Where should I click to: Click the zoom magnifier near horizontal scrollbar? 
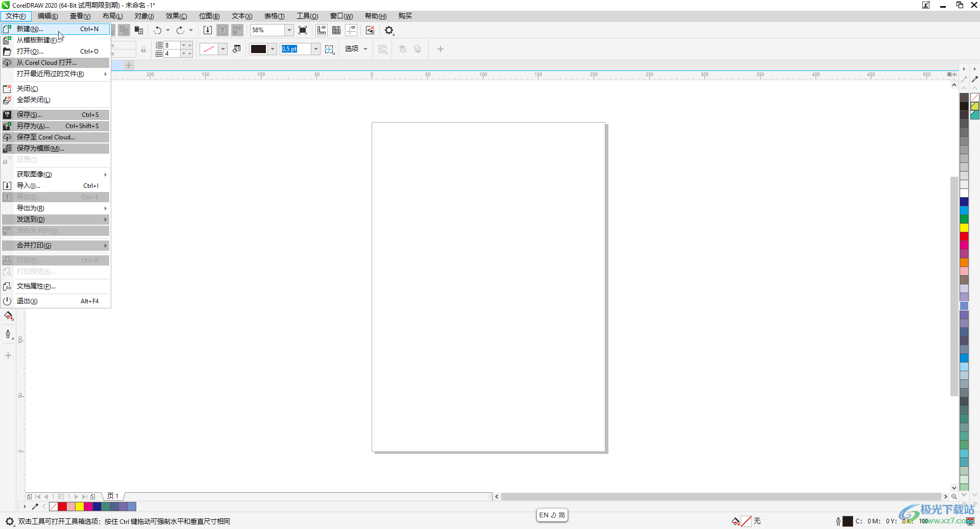tap(954, 496)
